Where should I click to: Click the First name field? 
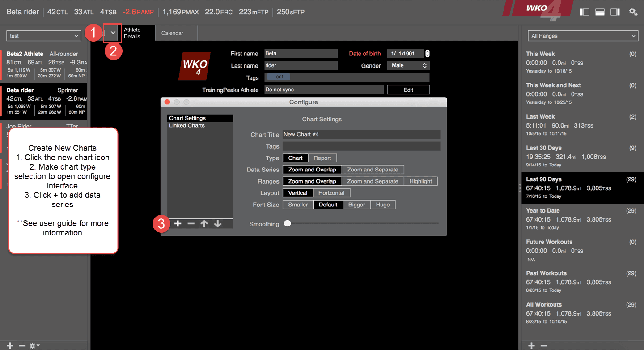click(x=301, y=53)
